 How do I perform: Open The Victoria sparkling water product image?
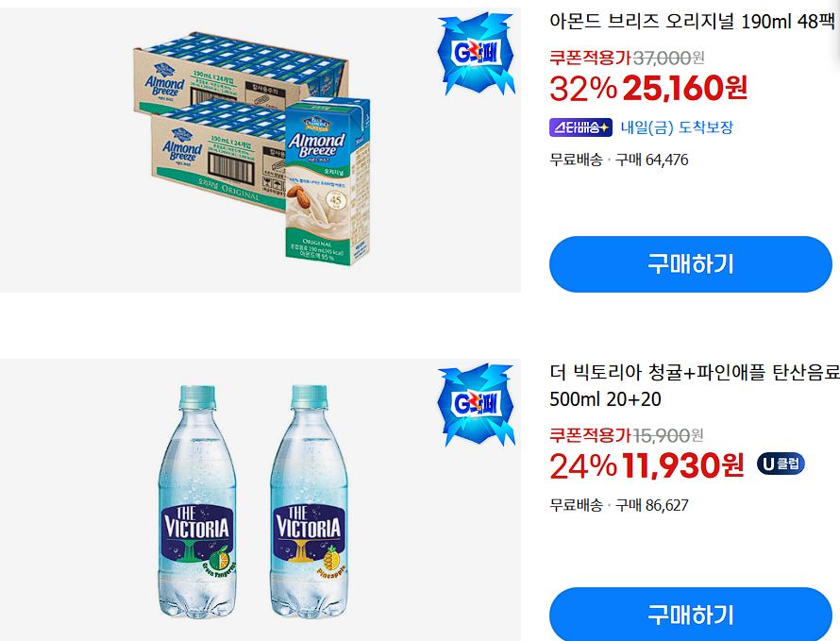pyautogui.click(x=260, y=500)
